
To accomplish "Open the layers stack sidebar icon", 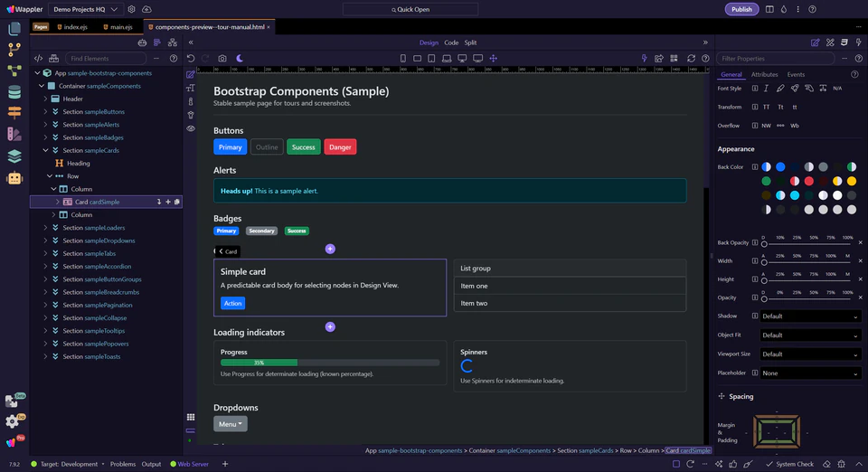I will (14, 156).
